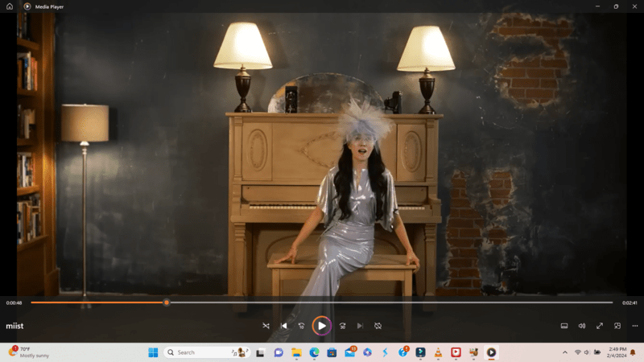Skip forward 30 seconds

coord(341,326)
